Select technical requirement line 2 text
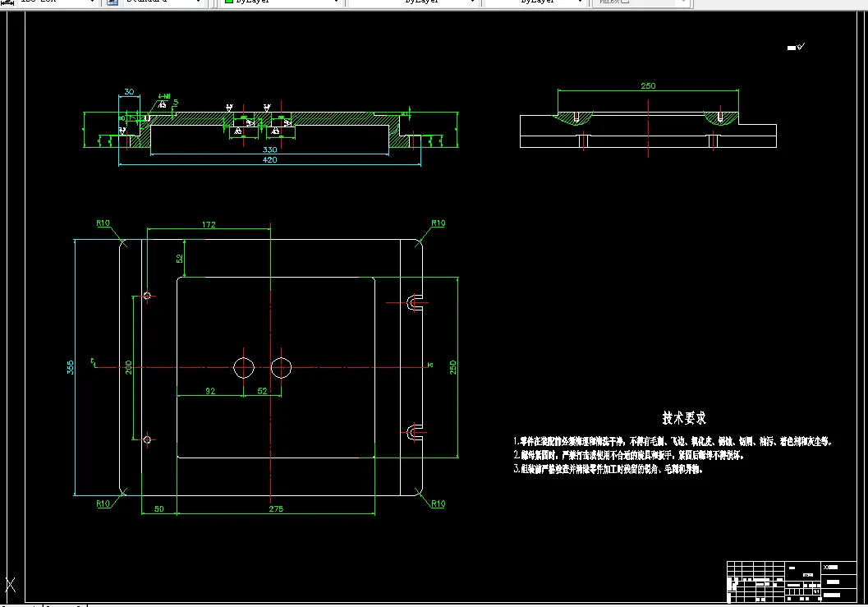Image resolution: width=868 pixels, height=607 pixels. coord(628,455)
